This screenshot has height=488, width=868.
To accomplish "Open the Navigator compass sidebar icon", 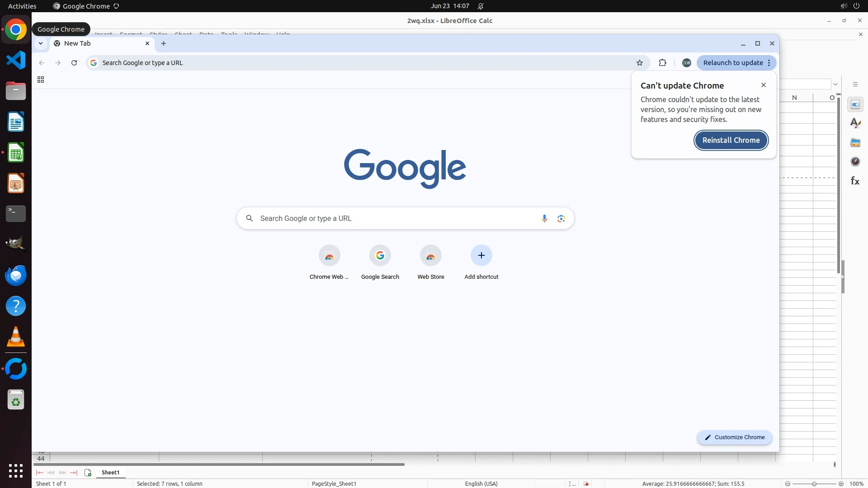I will (x=855, y=162).
